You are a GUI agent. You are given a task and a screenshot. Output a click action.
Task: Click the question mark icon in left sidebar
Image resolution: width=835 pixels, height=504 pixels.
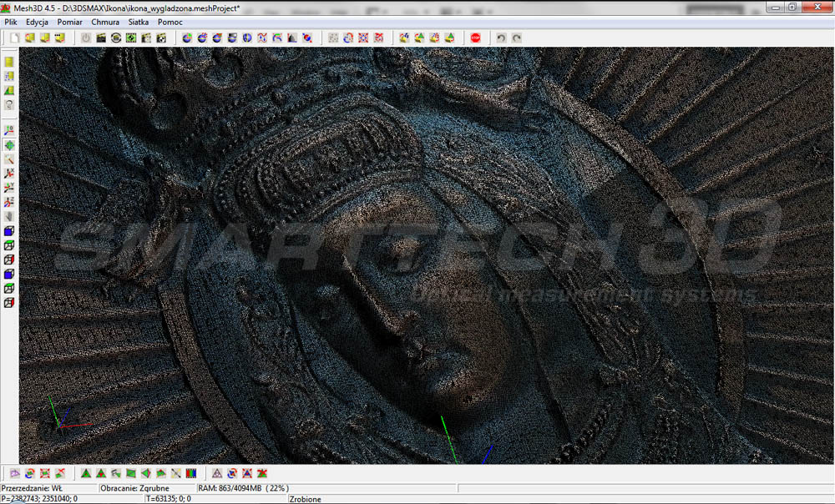point(9,105)
